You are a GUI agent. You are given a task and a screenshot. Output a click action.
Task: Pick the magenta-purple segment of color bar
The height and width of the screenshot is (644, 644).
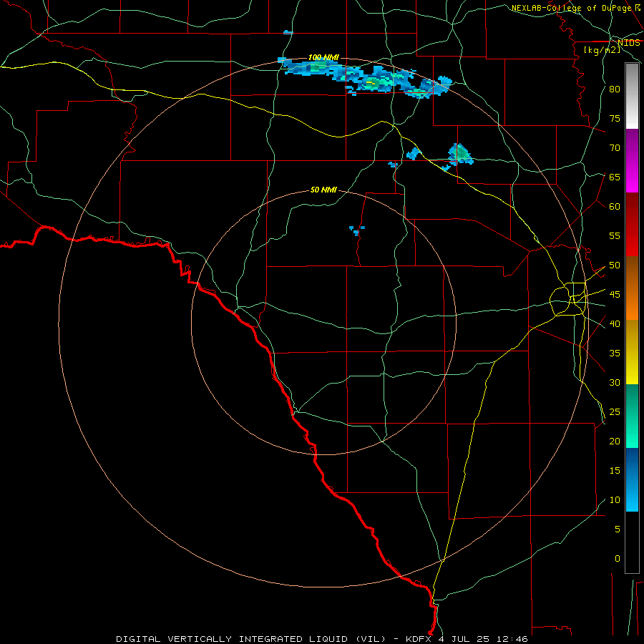[x=632, y=160]
